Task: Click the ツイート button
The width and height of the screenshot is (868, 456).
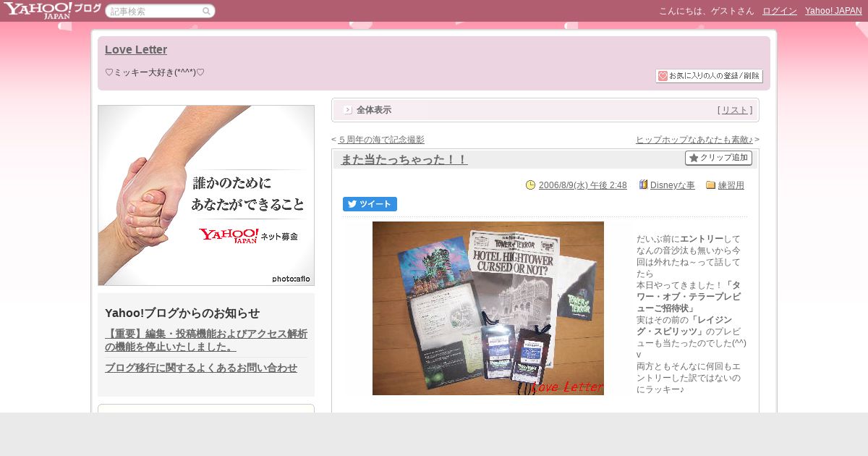Action: (370, 204)
